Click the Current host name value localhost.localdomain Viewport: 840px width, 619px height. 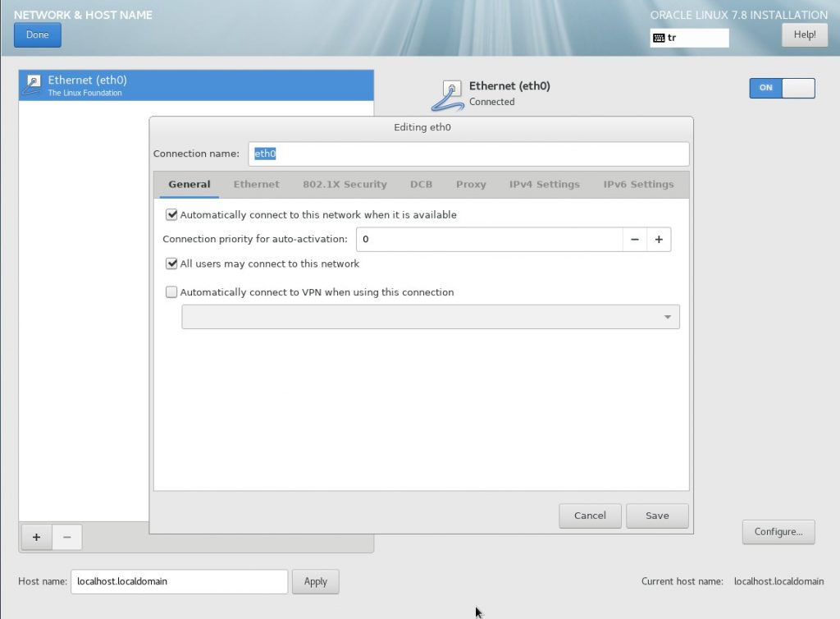tap(778, 581)
